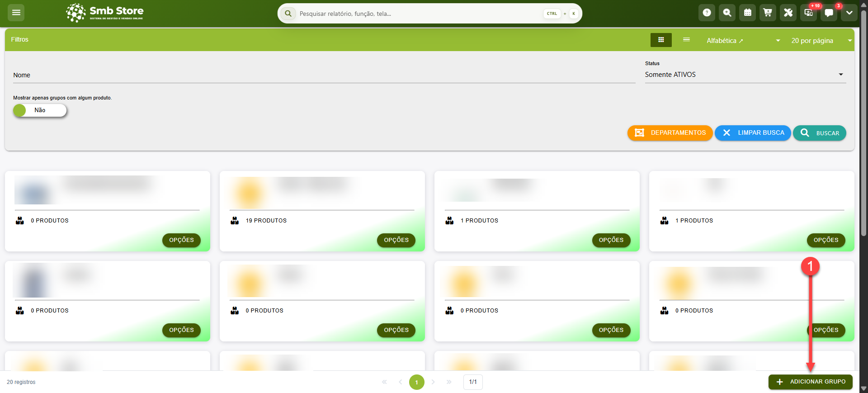Click the DEPARTAMENTOS button

[x=670, y=133]
